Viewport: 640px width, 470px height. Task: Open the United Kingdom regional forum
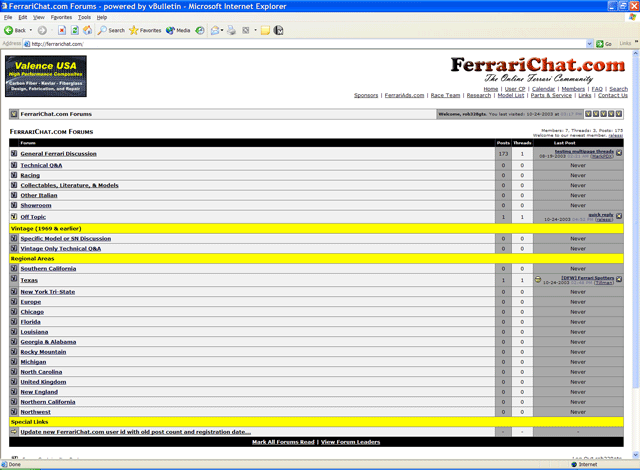tap(43, 382)
